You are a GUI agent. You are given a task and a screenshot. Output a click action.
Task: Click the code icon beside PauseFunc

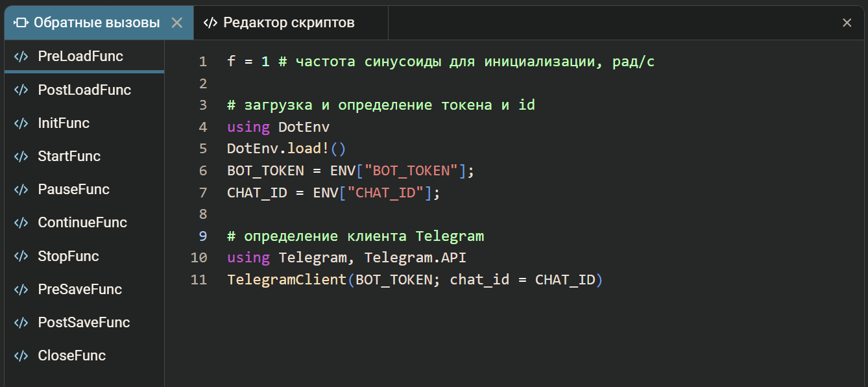21,190
